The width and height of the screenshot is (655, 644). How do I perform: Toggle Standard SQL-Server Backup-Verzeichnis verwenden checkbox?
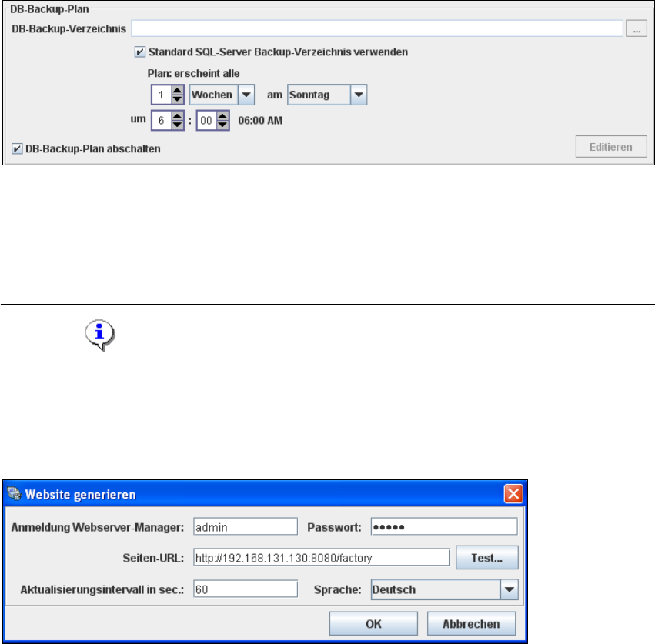coord(139,52)
